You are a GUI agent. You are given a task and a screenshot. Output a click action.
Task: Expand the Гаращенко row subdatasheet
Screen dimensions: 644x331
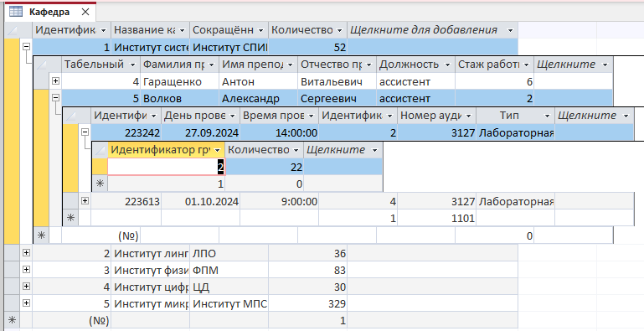click(55, 81)
